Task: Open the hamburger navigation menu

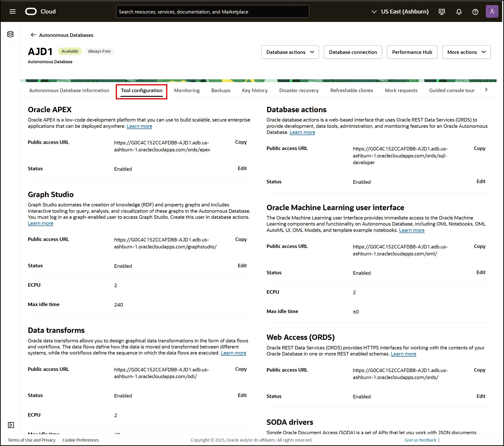Action: tap(13, 12)
